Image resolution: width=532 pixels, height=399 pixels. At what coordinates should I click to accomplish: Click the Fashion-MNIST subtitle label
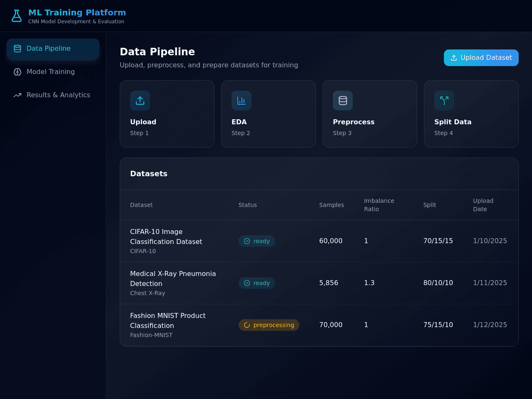(151, 335)
